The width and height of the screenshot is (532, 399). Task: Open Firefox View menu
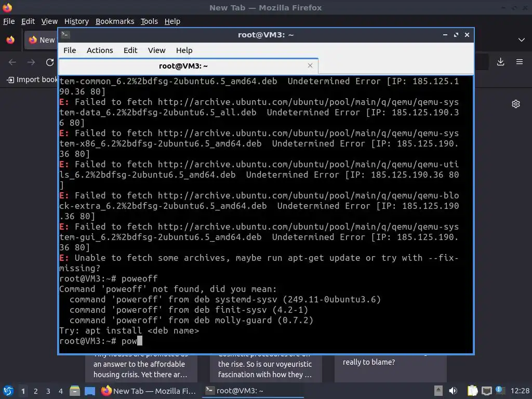[49, 21]
